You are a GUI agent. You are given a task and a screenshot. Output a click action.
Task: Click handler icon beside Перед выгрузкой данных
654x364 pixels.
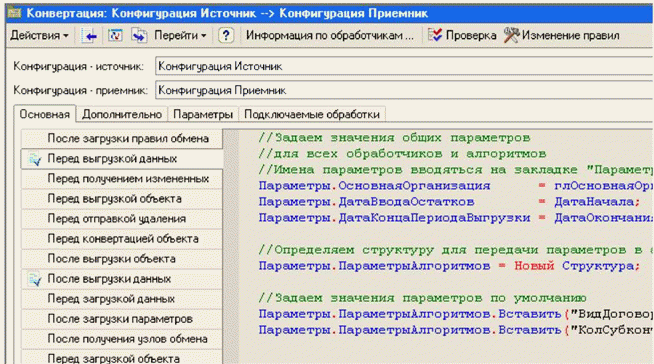(35, 159)
